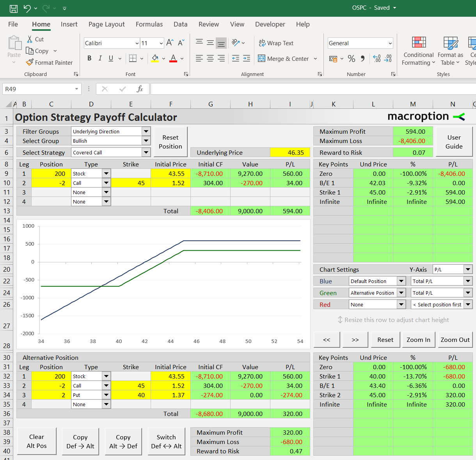Increase indent in Alignment group
The image size is (476, 460).
(x=247, y=58)
